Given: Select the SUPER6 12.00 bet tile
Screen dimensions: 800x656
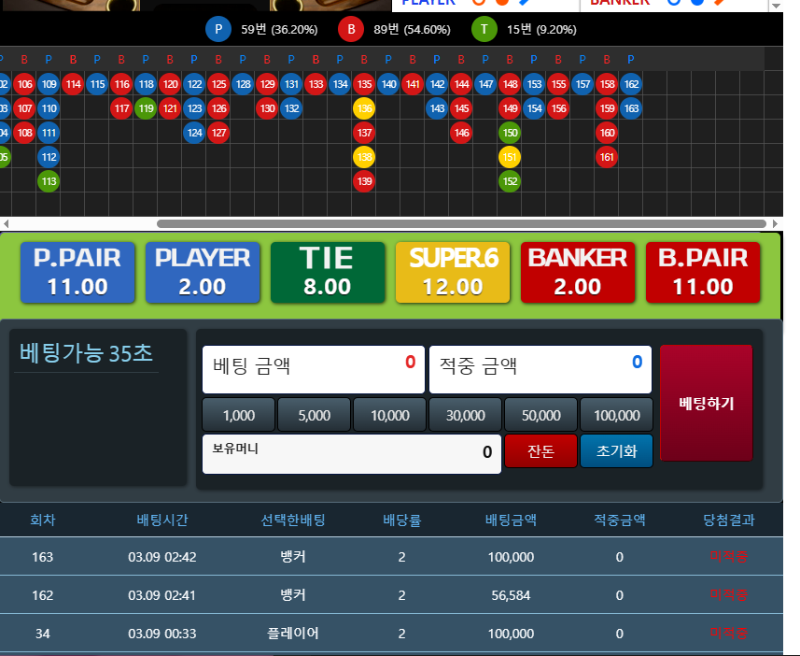Looking at the screenshot, I should [x=453, y=272].
